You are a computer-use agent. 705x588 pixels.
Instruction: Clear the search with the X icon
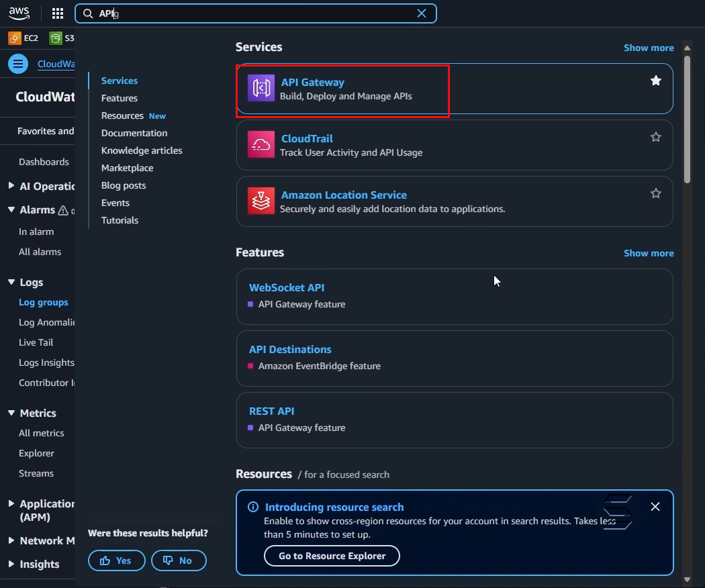point(421,13)
